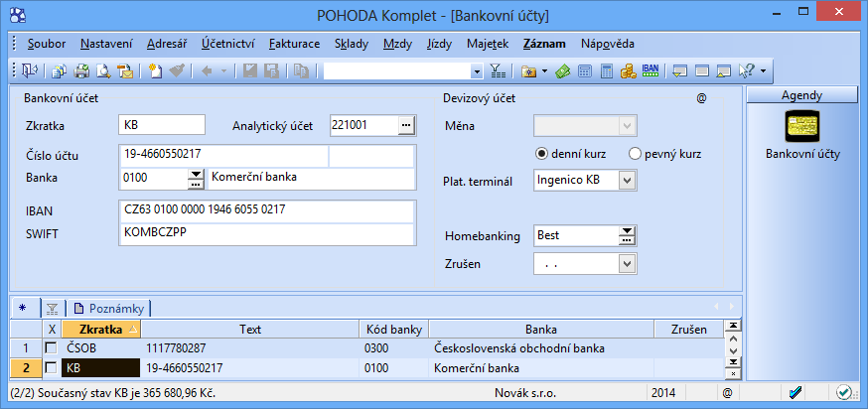
Task: Select the denní kurz radio button
Action: 542,154
